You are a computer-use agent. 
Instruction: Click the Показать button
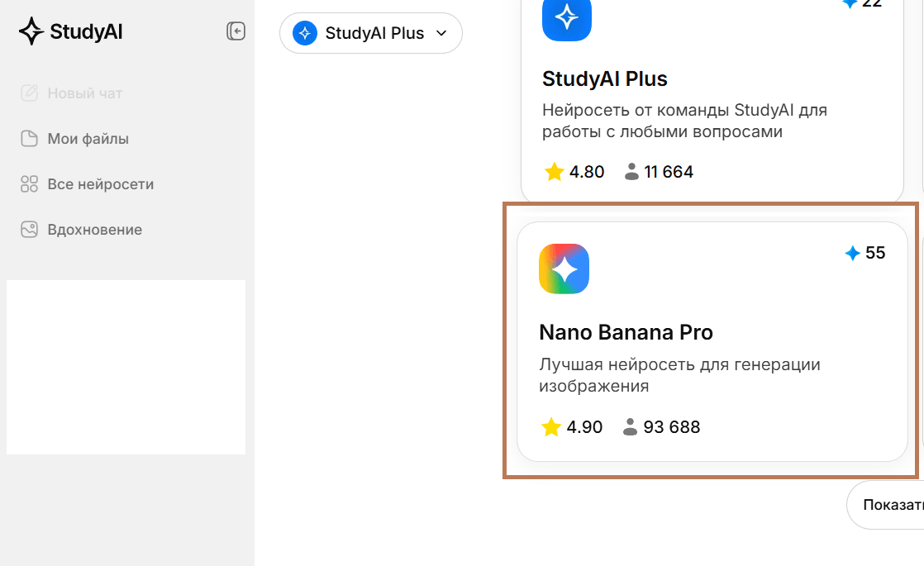tap(885, 505)
